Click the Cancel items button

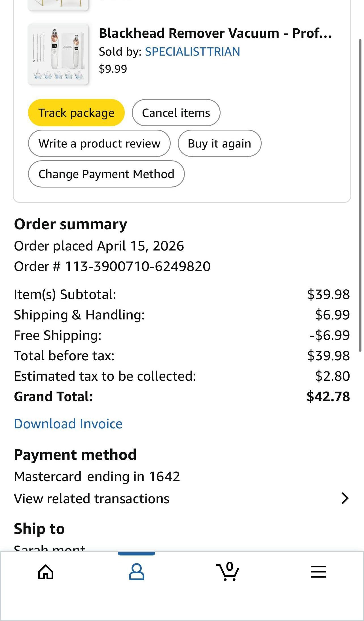pos(176,113)
